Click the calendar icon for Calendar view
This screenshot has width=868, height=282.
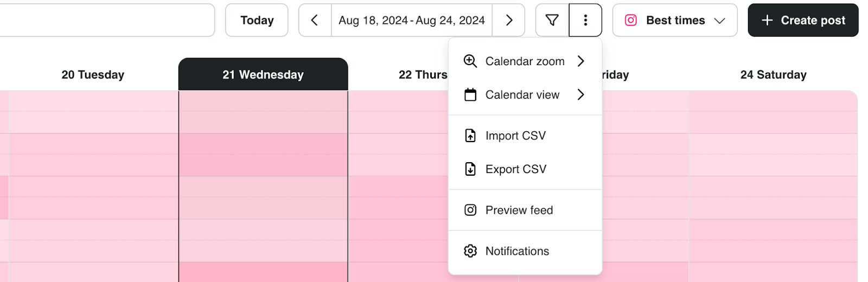click(x=470, y=95)
